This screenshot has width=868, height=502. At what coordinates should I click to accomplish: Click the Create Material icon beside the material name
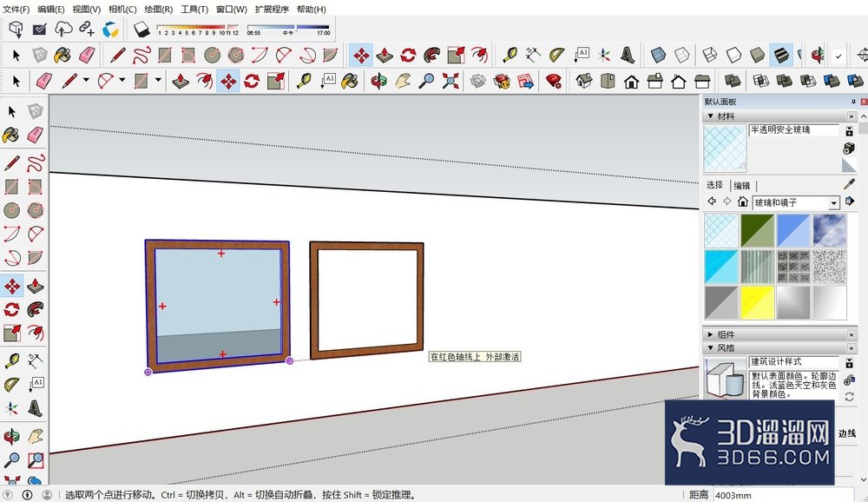click(x=849, y=148)
